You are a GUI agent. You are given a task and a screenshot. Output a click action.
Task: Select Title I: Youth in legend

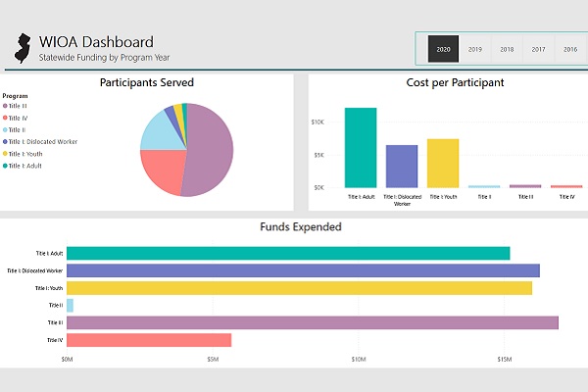coord(23,154)
